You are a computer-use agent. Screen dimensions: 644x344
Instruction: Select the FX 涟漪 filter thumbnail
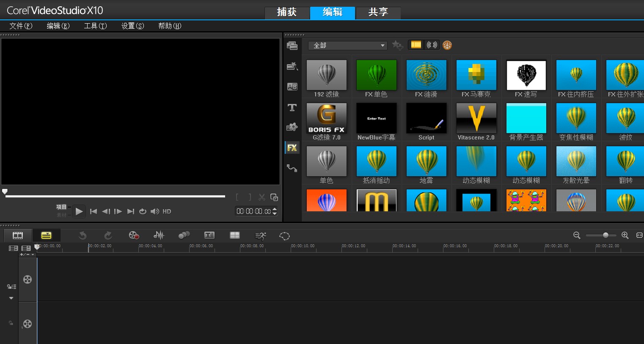[426, 75]
